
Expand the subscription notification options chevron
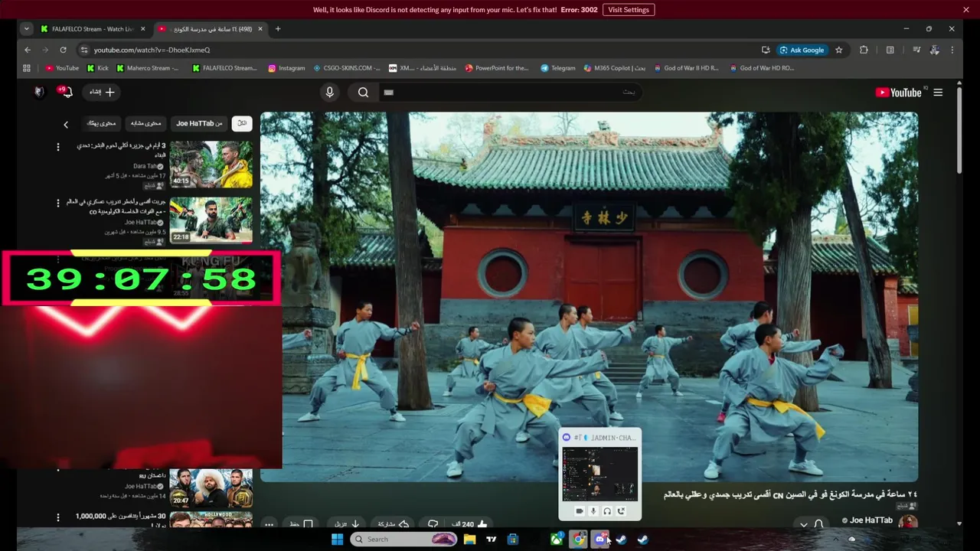coord(803,524)
